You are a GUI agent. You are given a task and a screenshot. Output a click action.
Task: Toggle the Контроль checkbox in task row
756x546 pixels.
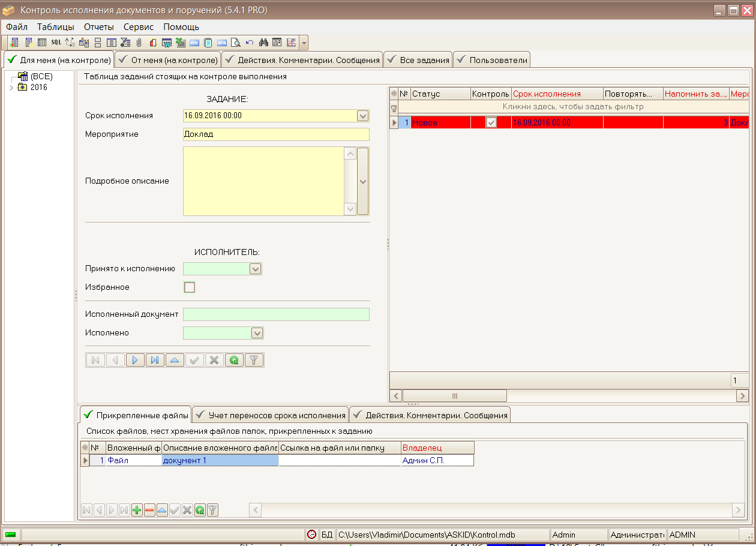click(x=491, y=122)
